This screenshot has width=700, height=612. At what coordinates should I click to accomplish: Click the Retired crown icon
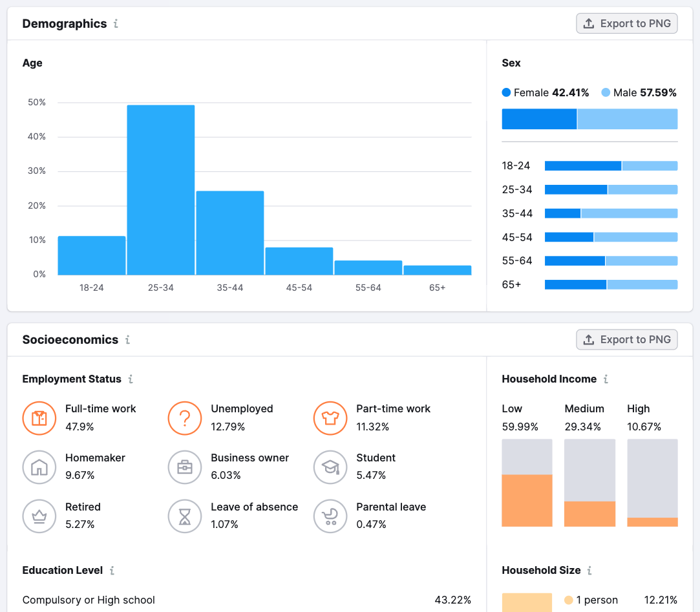pos(39,516)
